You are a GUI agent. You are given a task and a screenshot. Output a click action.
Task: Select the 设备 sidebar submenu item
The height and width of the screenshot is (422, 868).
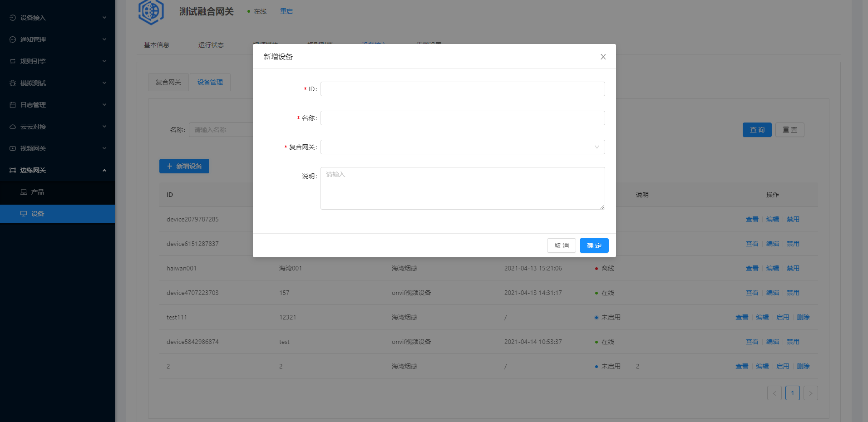(37, 214)
